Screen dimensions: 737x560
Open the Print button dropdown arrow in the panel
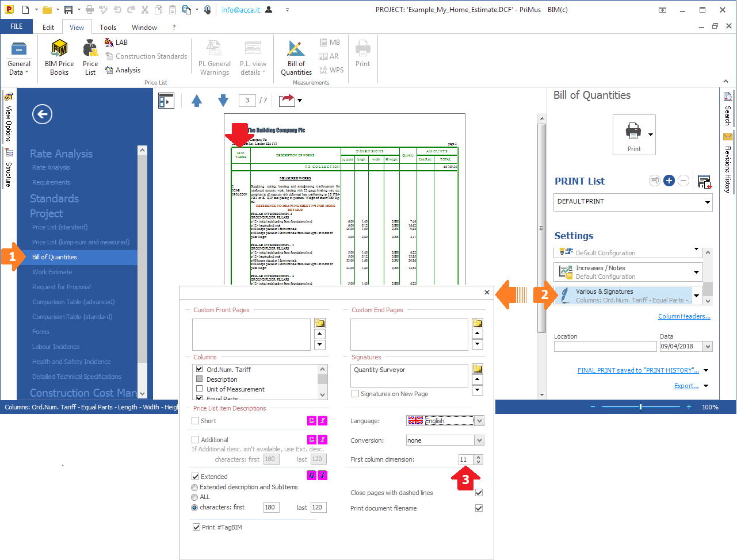[651, 135]
